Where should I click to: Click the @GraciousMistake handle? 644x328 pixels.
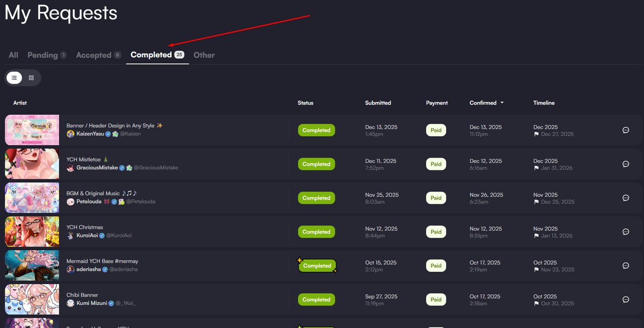(156, 168)
